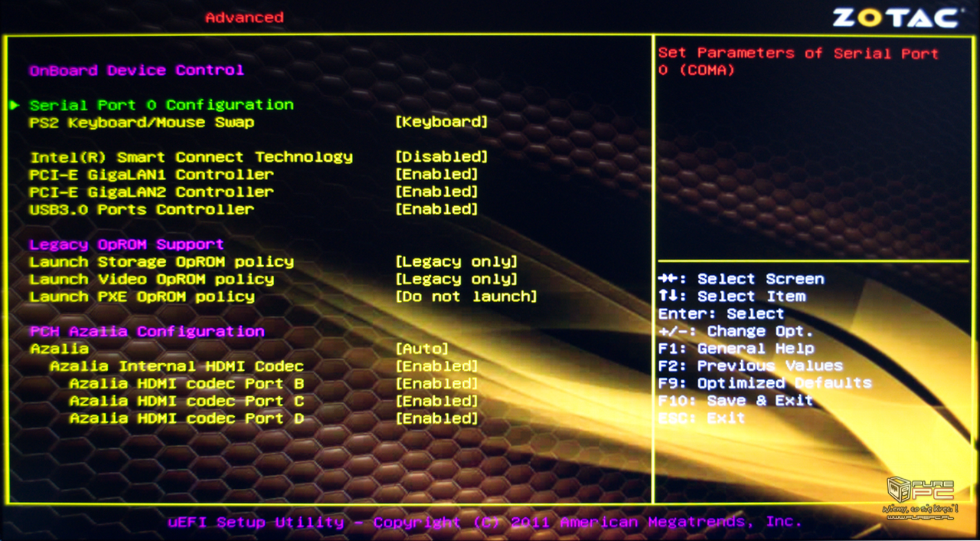Select the Azalia HDMI codec Port D label

coord(186,418)
